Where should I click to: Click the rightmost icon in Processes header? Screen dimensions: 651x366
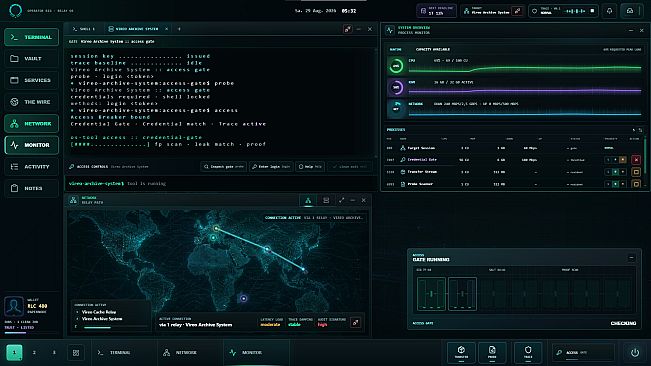point(640,130)
